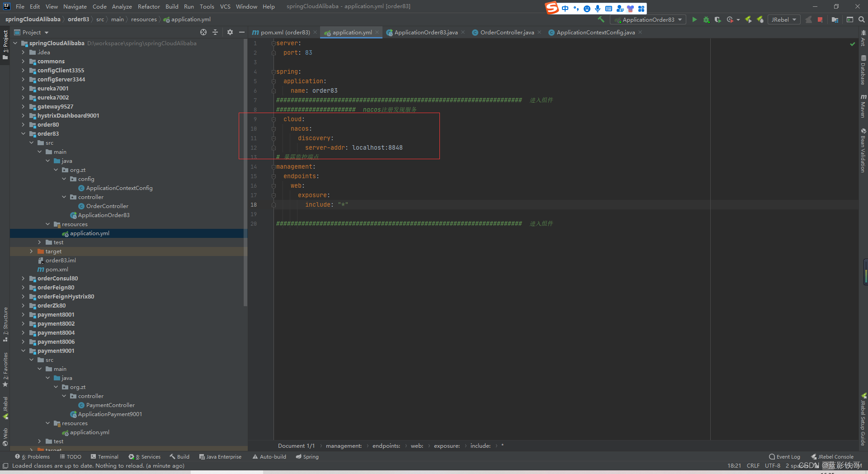Expand the gateway9527 module
Image resolution: width=868 pixels, height=474 pixels.
(23, 106)
